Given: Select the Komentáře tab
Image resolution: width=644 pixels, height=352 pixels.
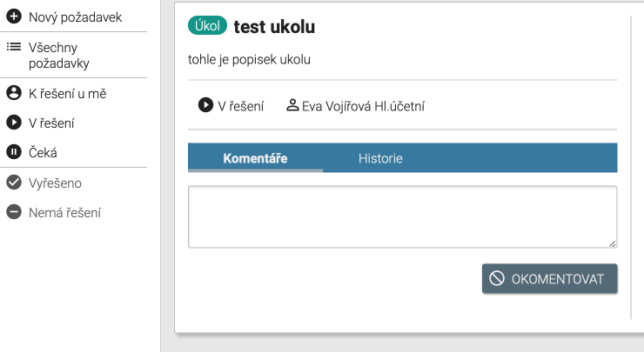Looking at the screenshot, I should tap(255, 158).
